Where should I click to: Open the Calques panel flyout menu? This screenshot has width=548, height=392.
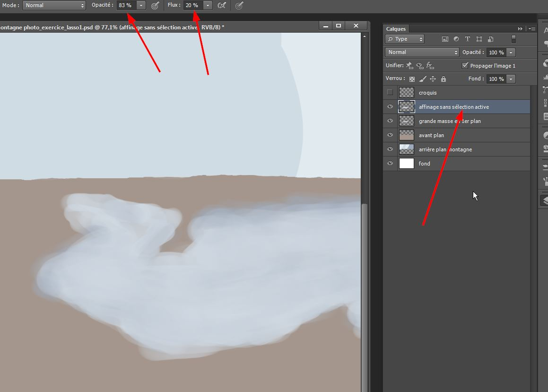click(x=532, y=29)
